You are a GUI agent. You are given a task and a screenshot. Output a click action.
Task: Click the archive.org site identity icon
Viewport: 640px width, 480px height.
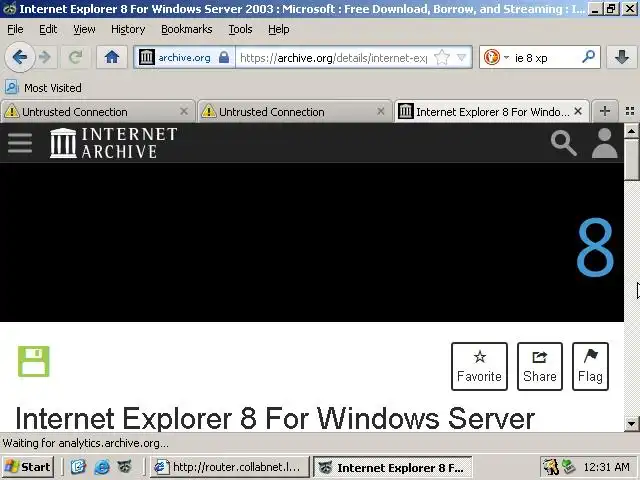[147, 57]
